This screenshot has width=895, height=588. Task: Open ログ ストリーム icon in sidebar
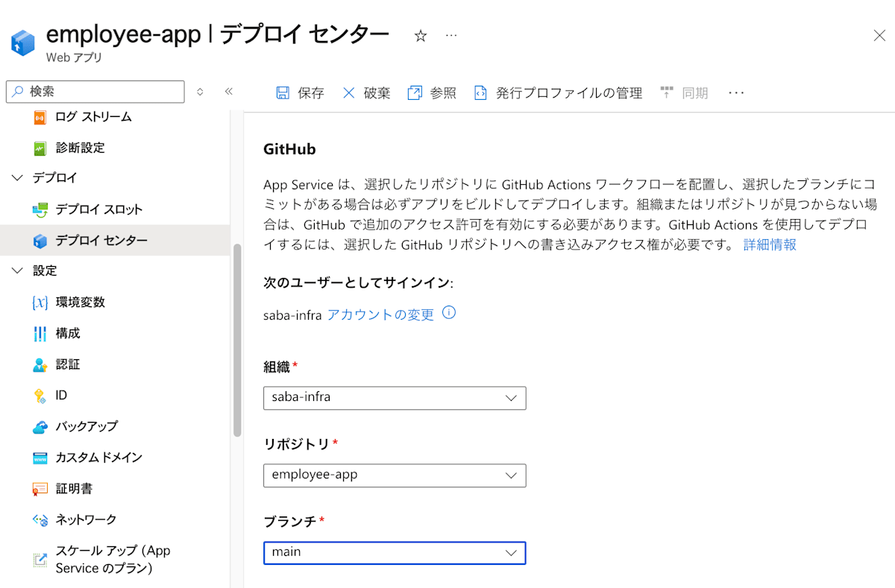[40, 117]
